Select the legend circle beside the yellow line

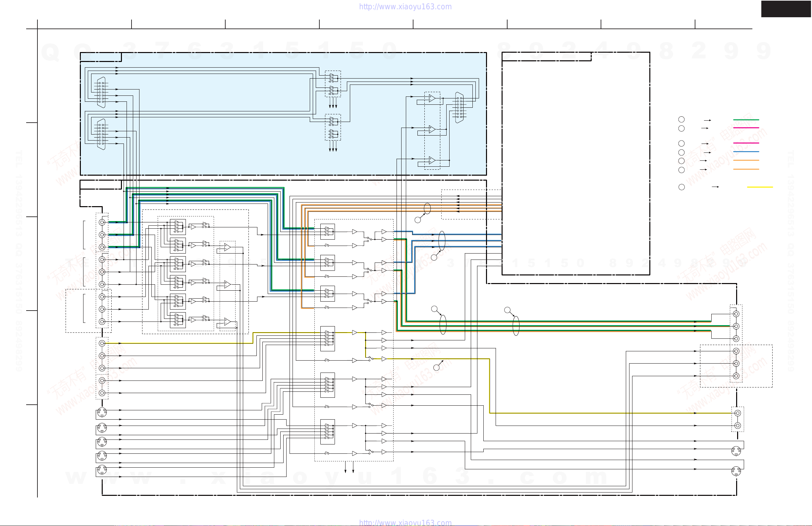click(x=682, y=187)
